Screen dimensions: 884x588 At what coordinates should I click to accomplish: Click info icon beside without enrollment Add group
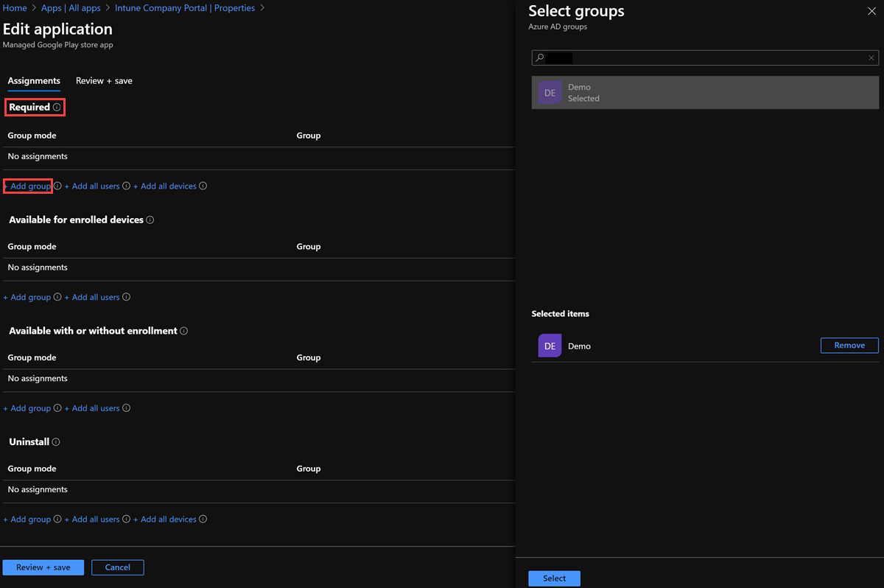[x=57, y=408]
